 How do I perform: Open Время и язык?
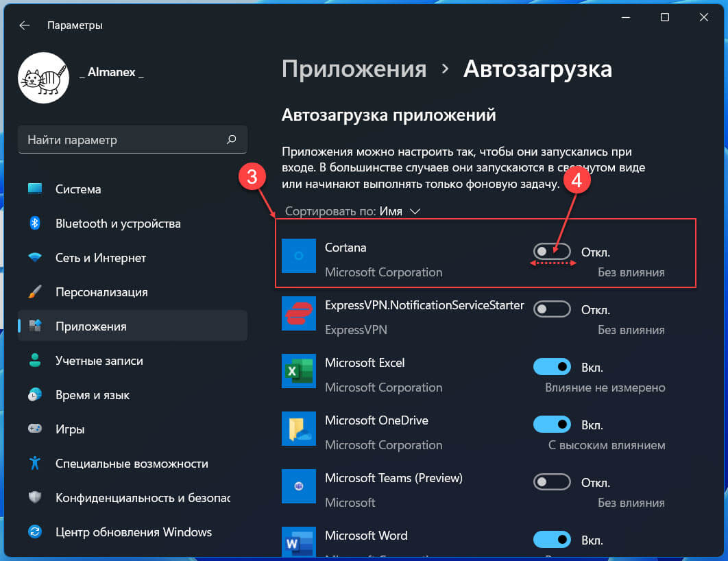(132, 395)
